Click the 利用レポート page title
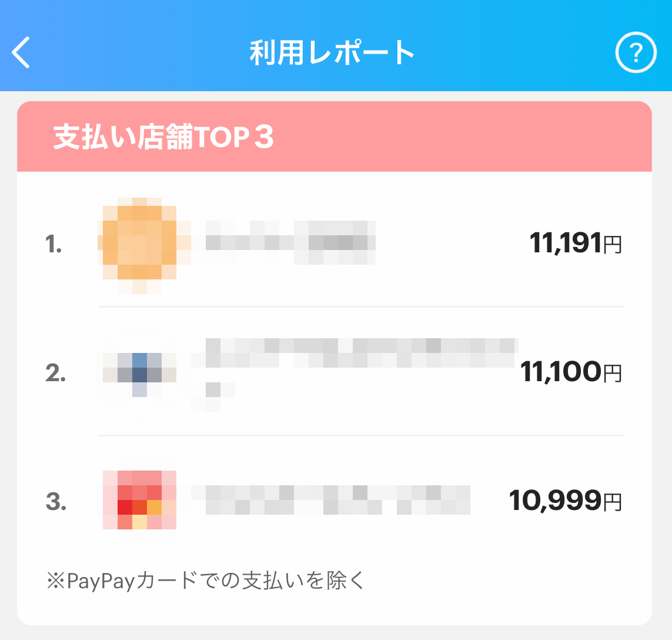The height and width of the screenshot is (640, 672). pos(333,53)
